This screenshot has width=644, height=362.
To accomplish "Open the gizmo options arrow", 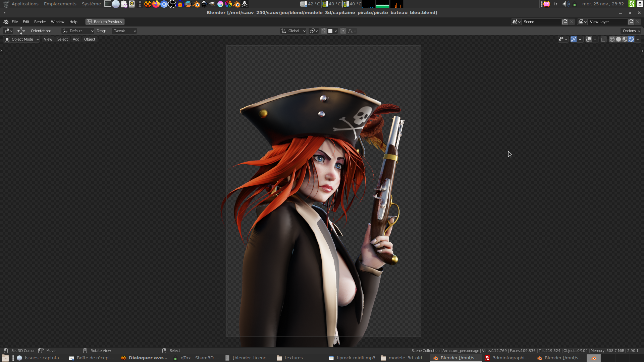I will pyautogui.click(x=580, y=39).
